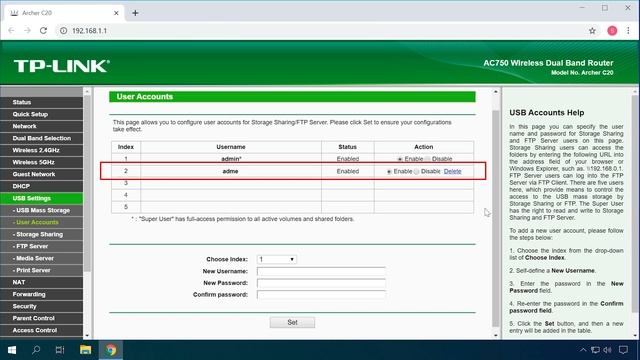
Task: Click main content scrollbar down arrow
Action: 496,336
